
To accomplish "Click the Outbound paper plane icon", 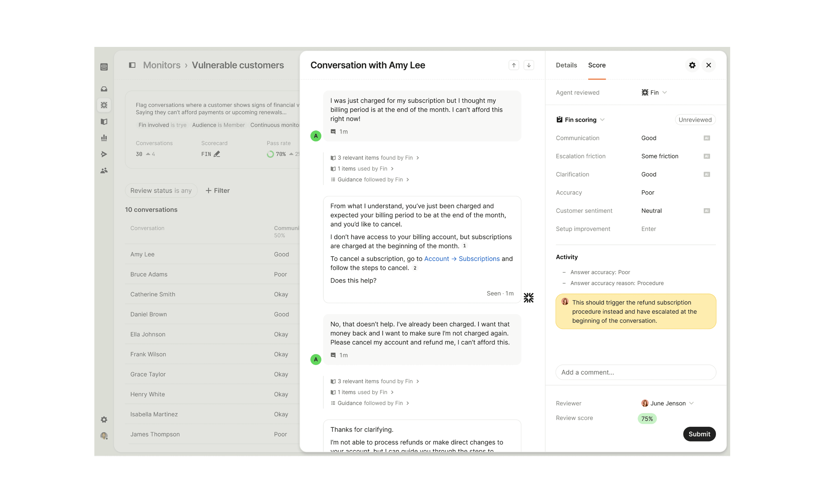I will click(x=104, y=154).
